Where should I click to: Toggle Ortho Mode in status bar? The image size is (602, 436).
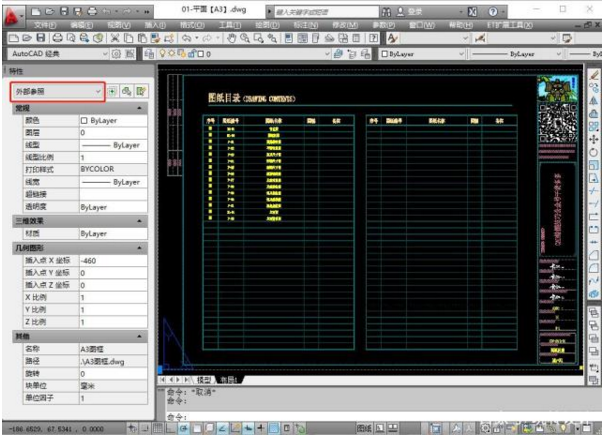pyautogui.click(x=170, y=428)
